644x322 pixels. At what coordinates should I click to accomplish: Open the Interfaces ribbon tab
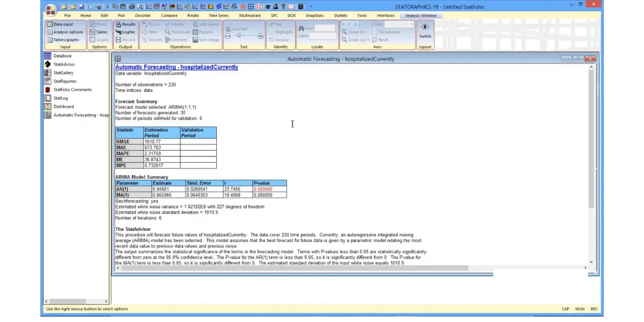[x=385, y=16]
